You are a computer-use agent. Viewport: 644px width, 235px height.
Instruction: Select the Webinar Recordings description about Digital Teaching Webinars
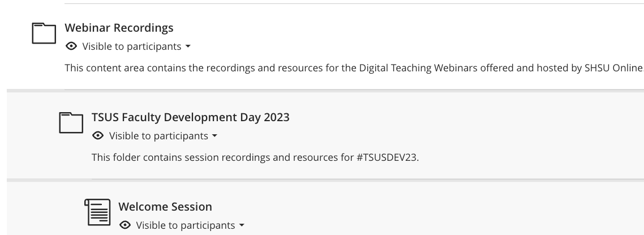[x=354, y=68]
